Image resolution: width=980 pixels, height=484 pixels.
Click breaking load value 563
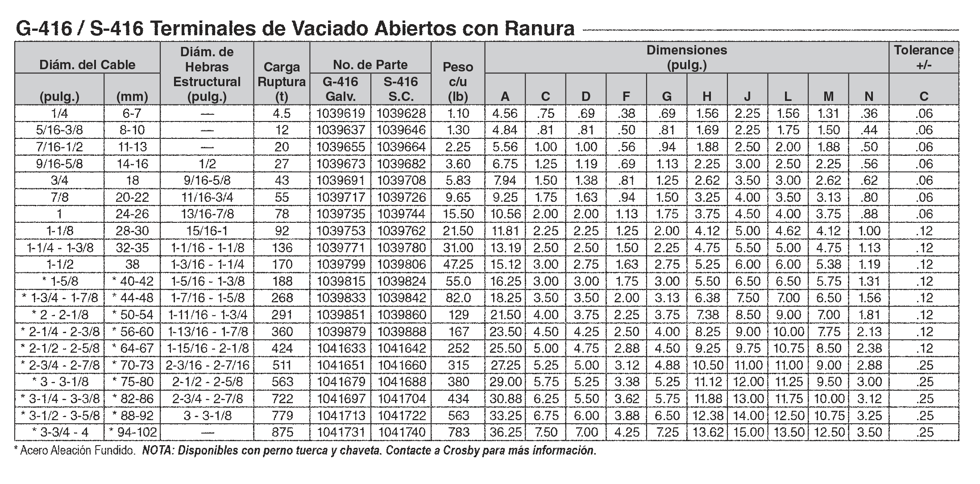(282, 382)
